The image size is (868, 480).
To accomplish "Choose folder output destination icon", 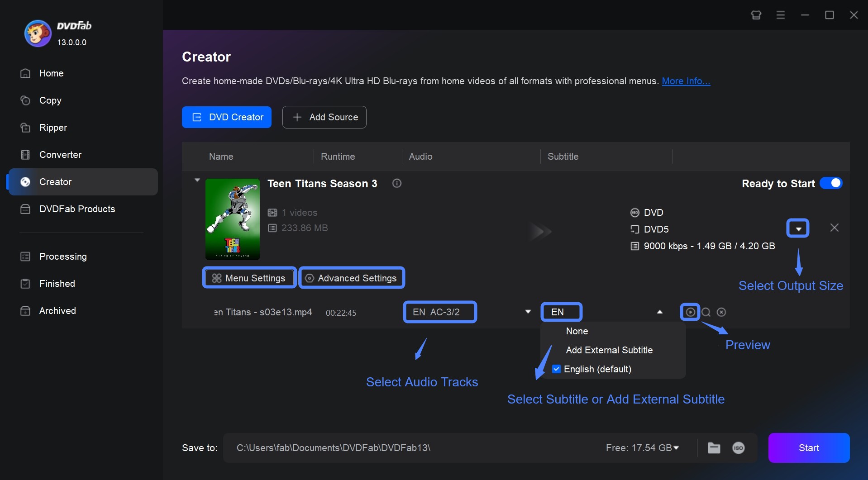I will click(x=714, y=448).
